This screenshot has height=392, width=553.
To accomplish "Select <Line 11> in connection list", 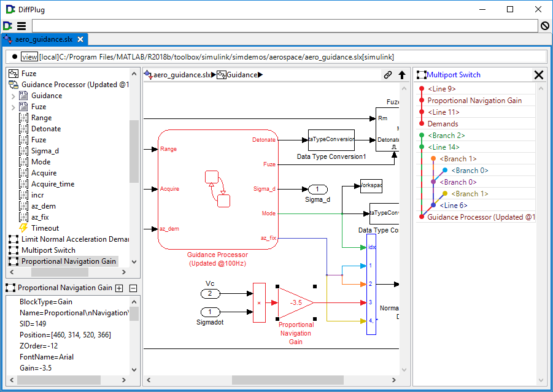I will pyautogui.click(x=444, y=112).
